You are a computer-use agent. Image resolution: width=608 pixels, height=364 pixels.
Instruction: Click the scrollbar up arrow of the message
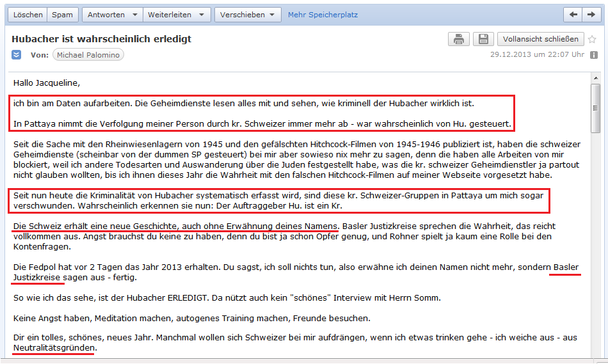(x=596, y=78)
